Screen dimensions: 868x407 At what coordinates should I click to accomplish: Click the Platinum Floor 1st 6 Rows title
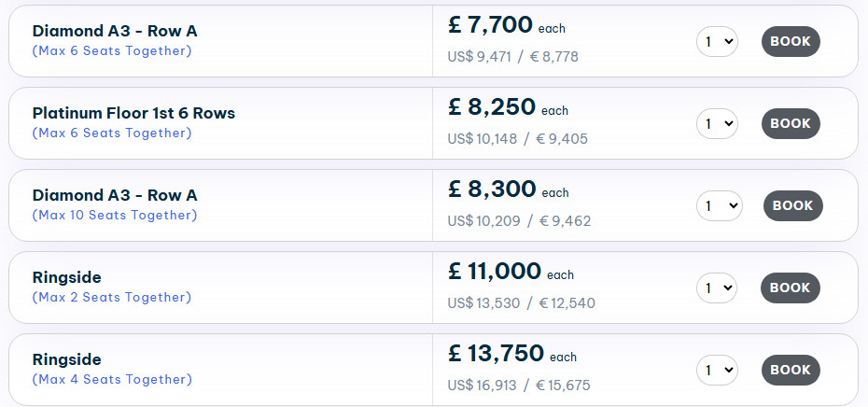tap(133, 114)
